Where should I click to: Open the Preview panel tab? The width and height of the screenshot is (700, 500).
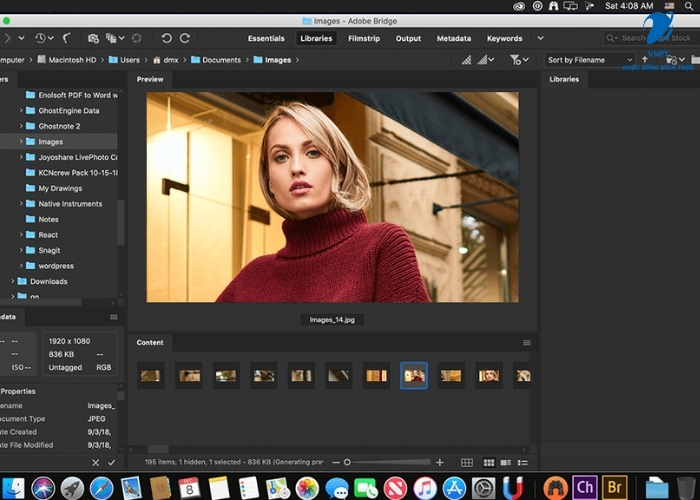tap(150, 79)
